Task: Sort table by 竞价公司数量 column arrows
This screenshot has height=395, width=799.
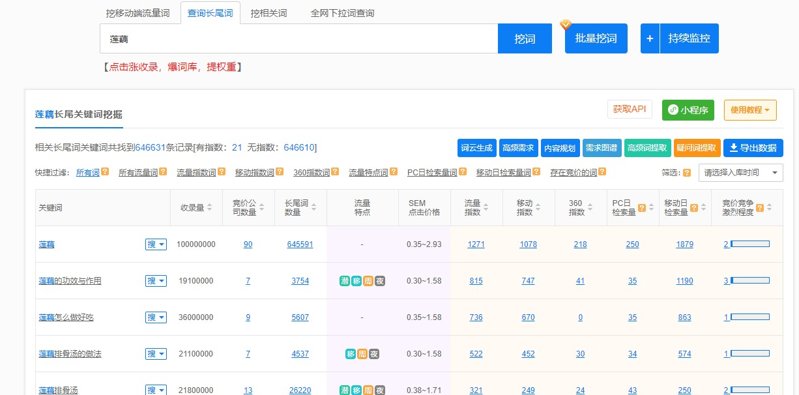Action: tap(261, 207)
